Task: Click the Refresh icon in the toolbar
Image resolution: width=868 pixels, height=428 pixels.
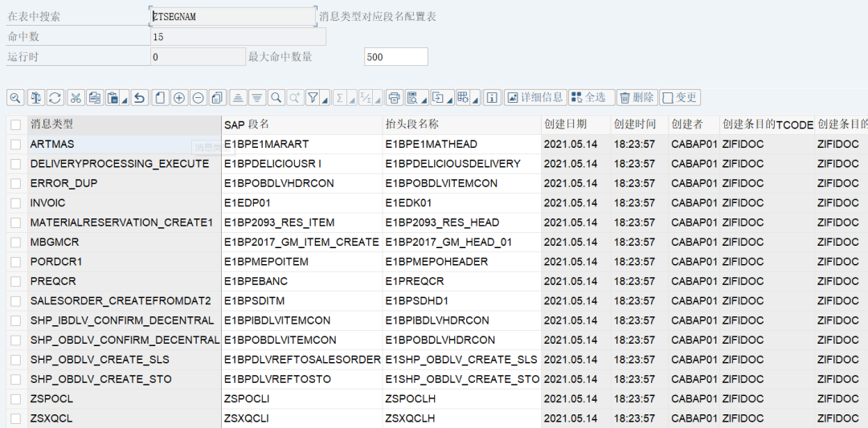Action: tap(55, 98)
